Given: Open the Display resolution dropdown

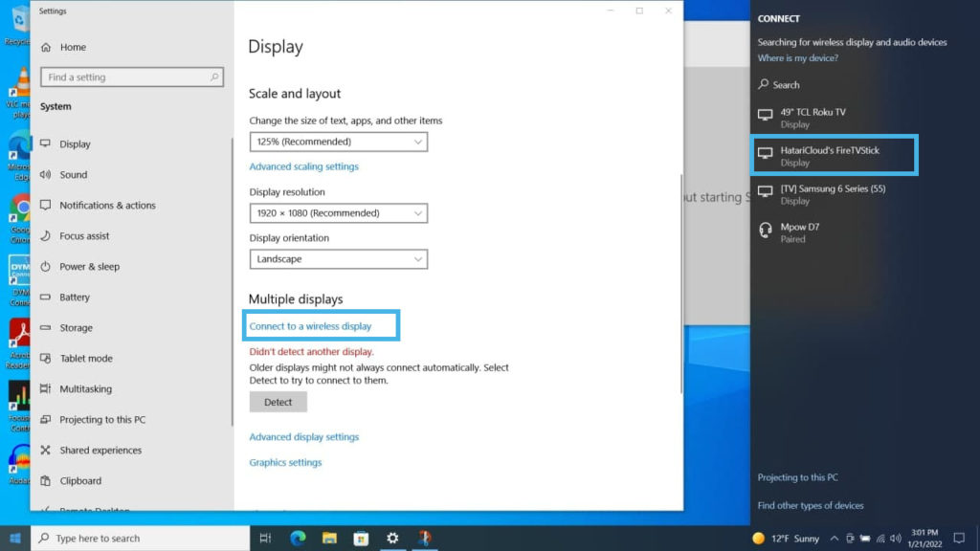Looking at the screenshot, I should (338, 213).
